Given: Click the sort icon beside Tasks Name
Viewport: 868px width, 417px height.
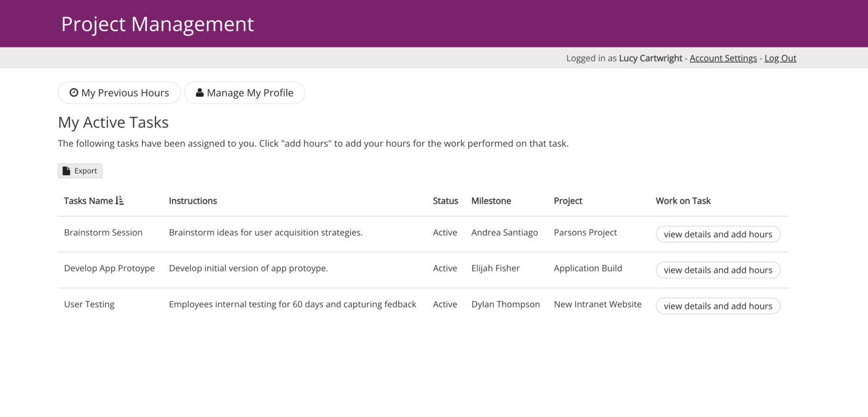Looking at the screenshot, I should pyautogui.click(x=120, y=200).
